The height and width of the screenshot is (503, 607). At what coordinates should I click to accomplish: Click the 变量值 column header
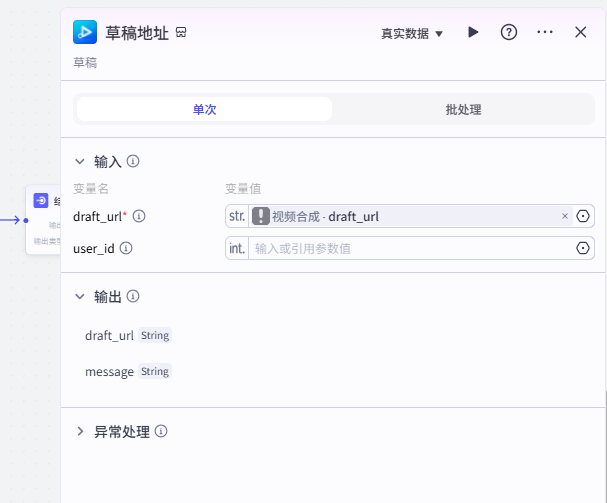[x=243, y=189]
